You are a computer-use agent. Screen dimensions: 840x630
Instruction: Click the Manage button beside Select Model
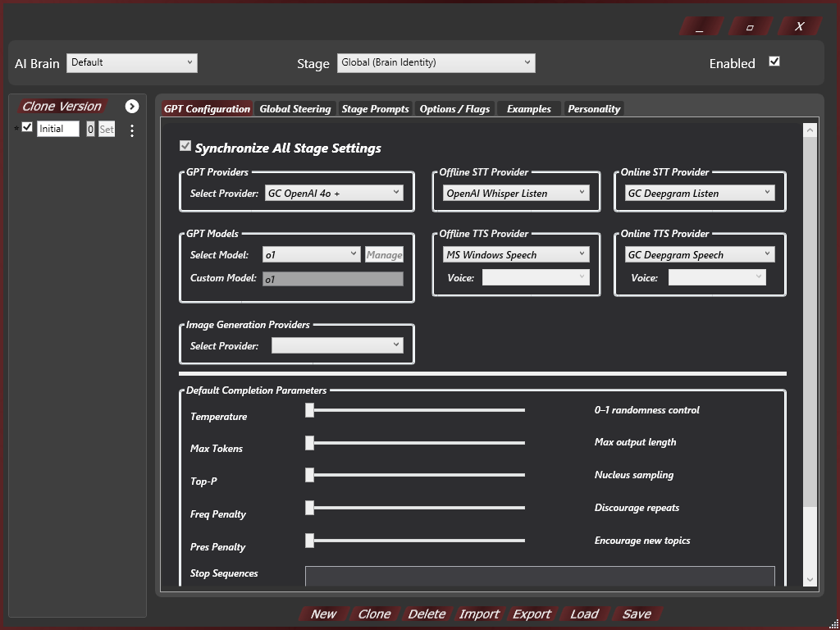point(384,254)
